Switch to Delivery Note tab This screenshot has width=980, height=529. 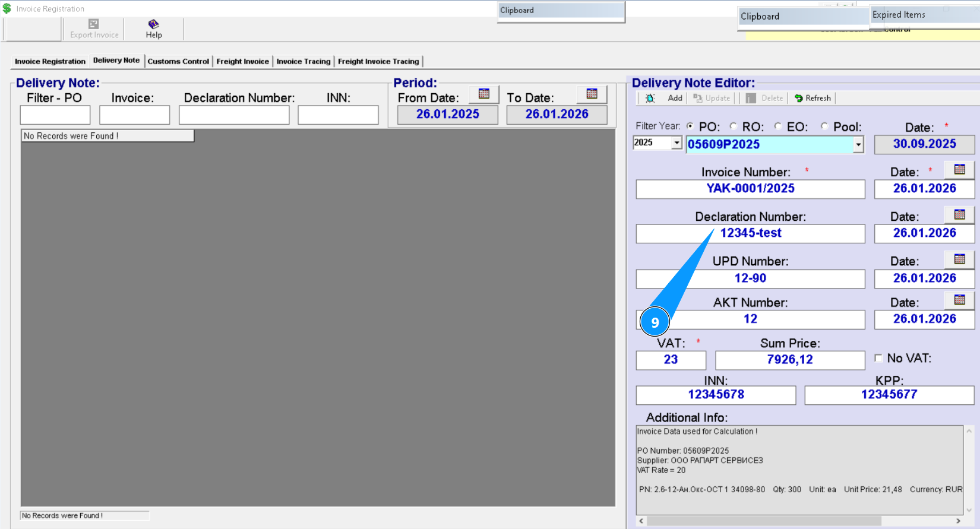(116, 60)
